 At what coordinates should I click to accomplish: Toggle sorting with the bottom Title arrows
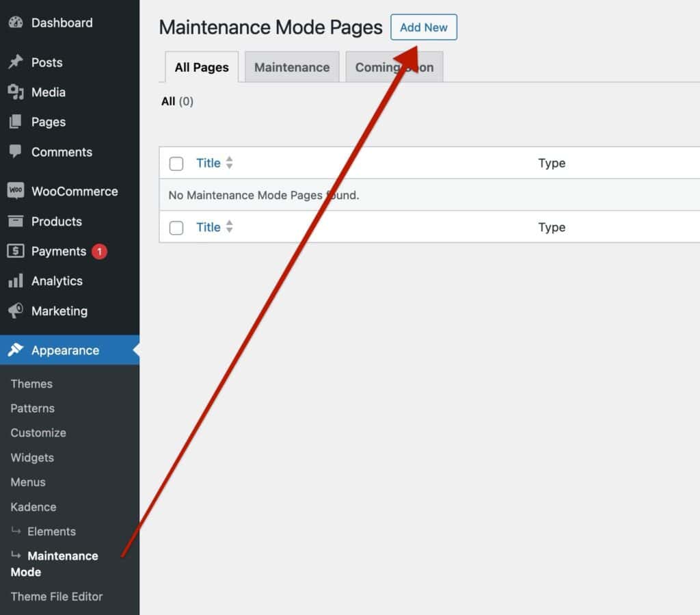(x=229, y=227)
